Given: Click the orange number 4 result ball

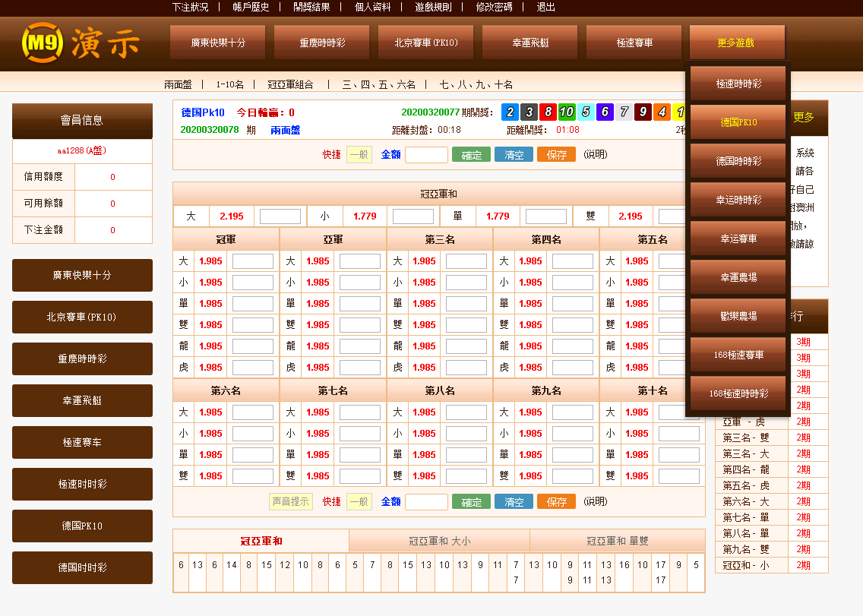Looking at the screenshot, I should click(x=661, y=112).
